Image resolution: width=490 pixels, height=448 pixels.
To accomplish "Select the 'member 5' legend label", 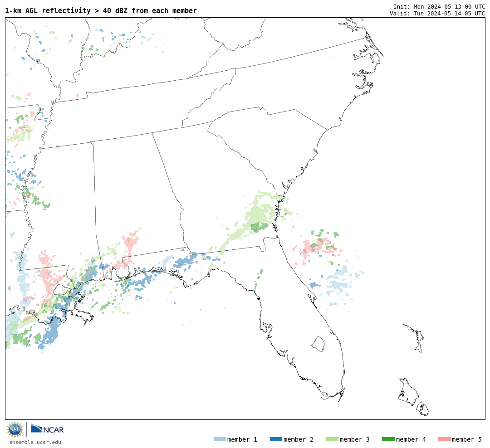I will (467, 439).
